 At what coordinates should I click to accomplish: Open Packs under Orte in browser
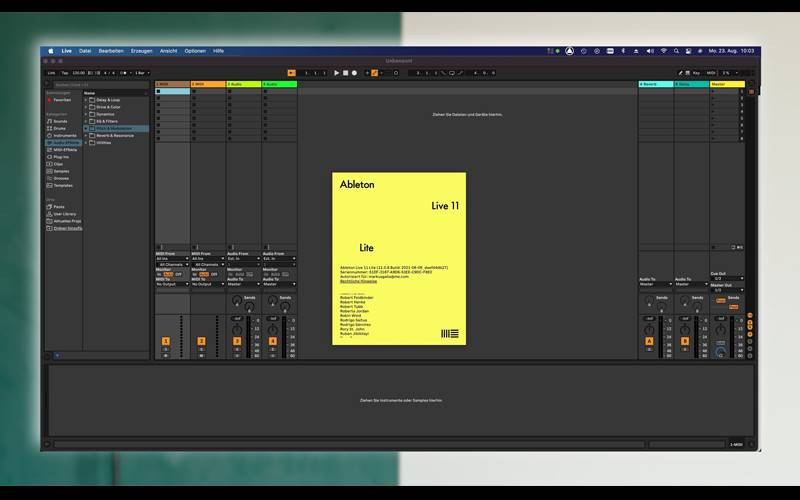pyautogui.click(x=59, y=207)
